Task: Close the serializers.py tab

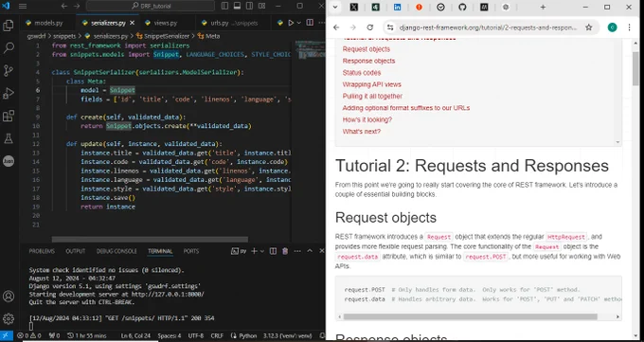Action: click(134, 23)
